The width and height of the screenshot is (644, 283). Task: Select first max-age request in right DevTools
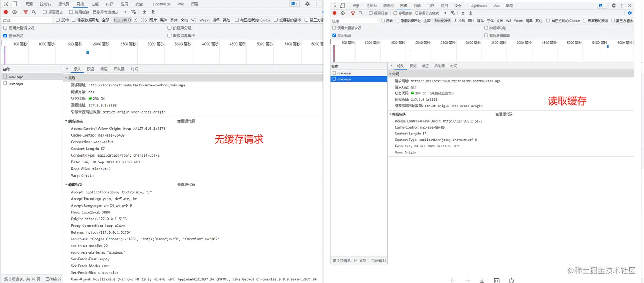click(359, 73)
